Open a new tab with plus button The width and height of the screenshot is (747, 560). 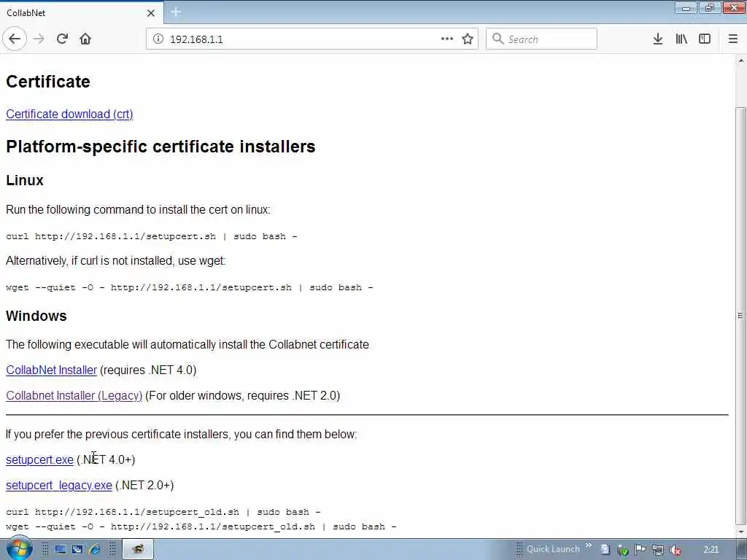(x=176, y=12)
